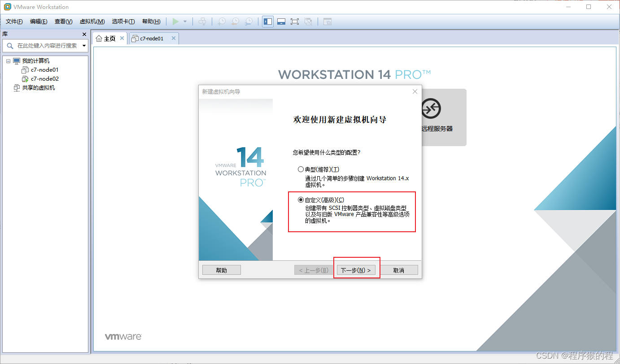The width and height of the screenshot is (620, 364).
Task: Click the 帮助 button in the wizard
Action: [x=222, y=270]
